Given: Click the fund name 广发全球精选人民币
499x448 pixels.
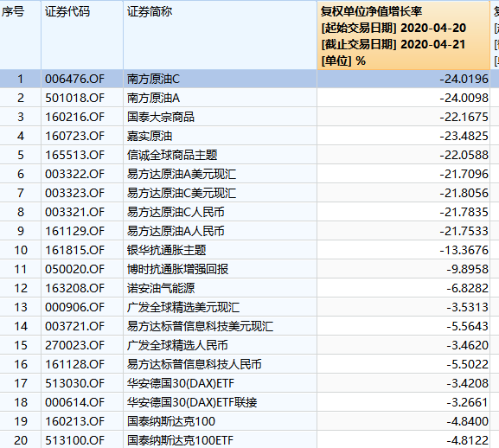Looking at the screenshot, I should pyautogui.click(x=177, y=346).
